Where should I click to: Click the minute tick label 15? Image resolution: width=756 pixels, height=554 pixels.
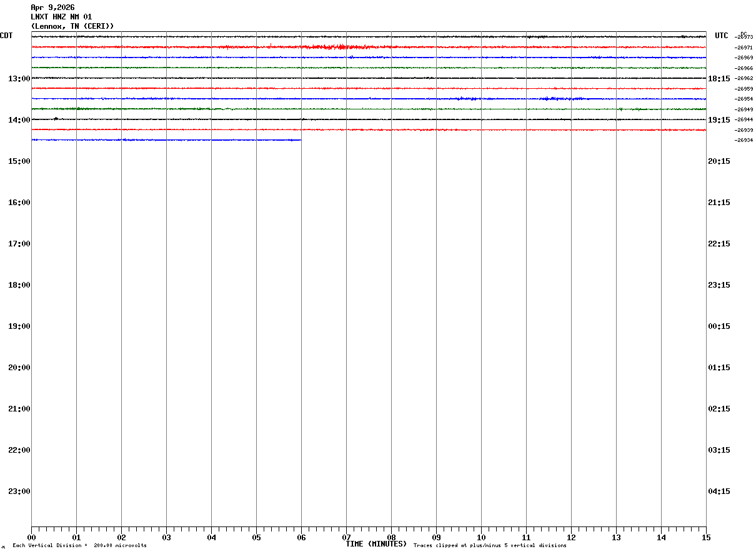(x=706, y=538)
